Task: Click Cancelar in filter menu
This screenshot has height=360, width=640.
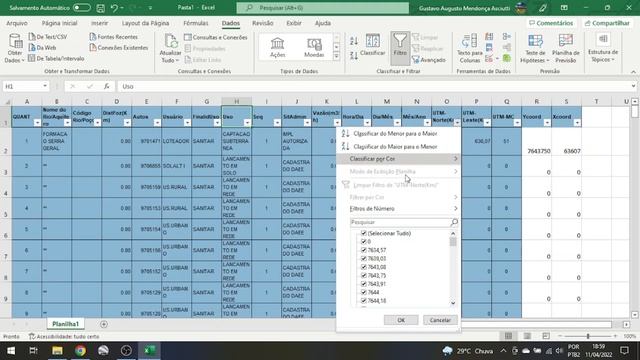Action: [x=440, y=320]
